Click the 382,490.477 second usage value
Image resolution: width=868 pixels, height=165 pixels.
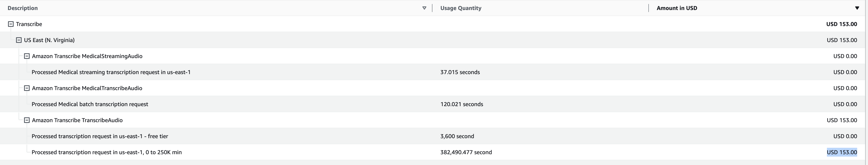tap(466, 152)
